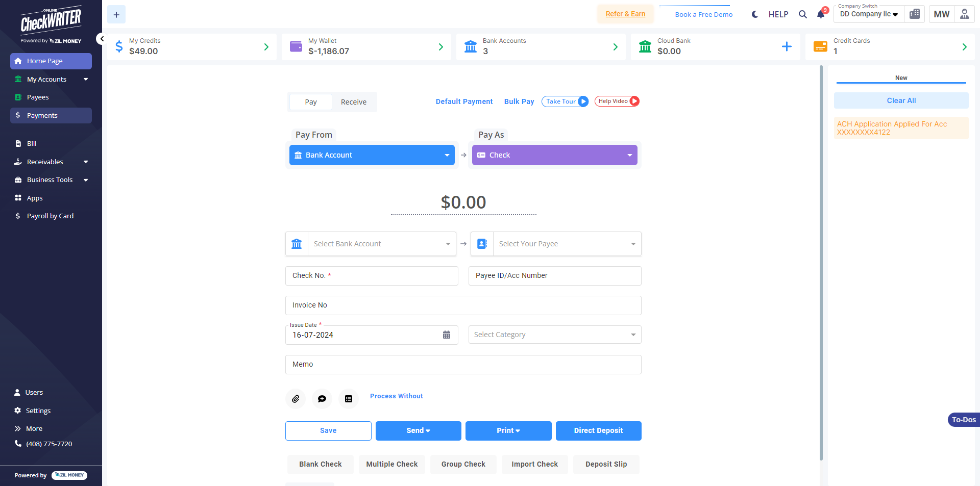Click the bank icon beside Select Bank Account

coord(297,244)
